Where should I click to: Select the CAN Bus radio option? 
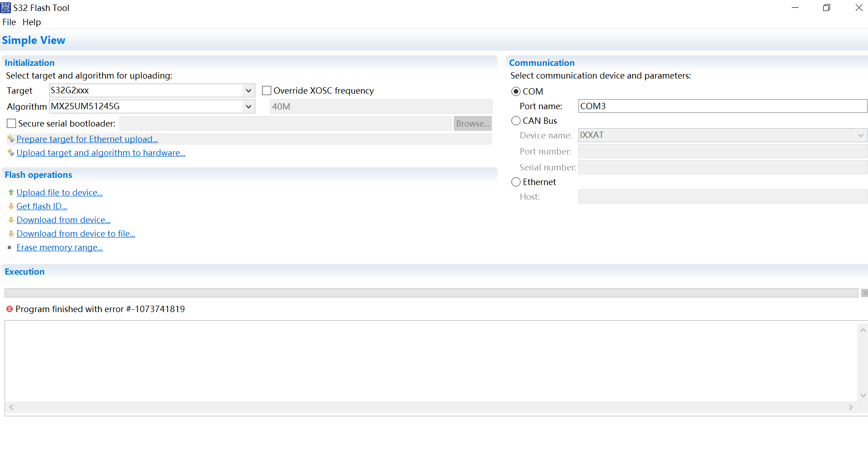point(516,121)
